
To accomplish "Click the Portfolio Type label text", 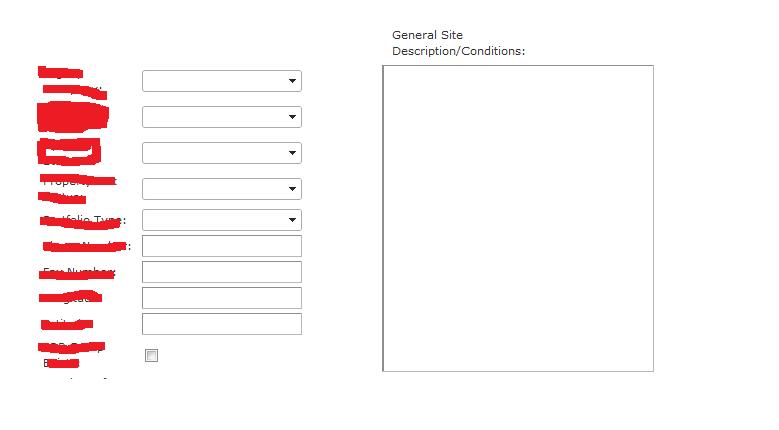I will 84,220.
